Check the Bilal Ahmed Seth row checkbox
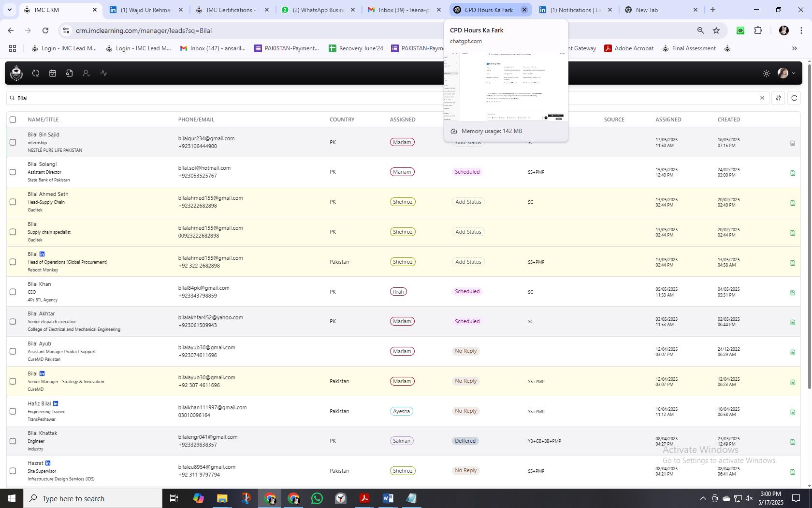812x508 pixels. tap(13, 202)
